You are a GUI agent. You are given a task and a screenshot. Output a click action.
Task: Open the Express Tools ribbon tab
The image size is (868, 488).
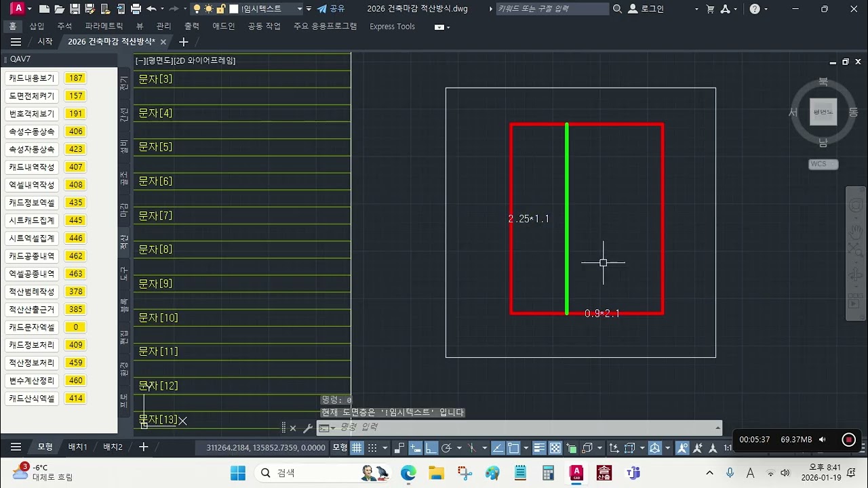392,26
